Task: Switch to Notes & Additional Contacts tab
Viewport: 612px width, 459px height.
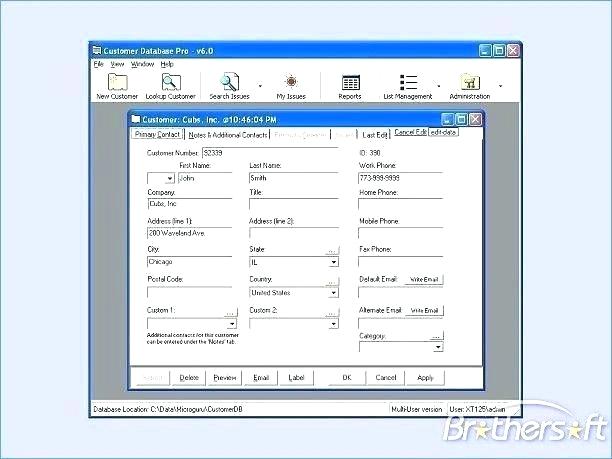Action: [x=228, y=135]
